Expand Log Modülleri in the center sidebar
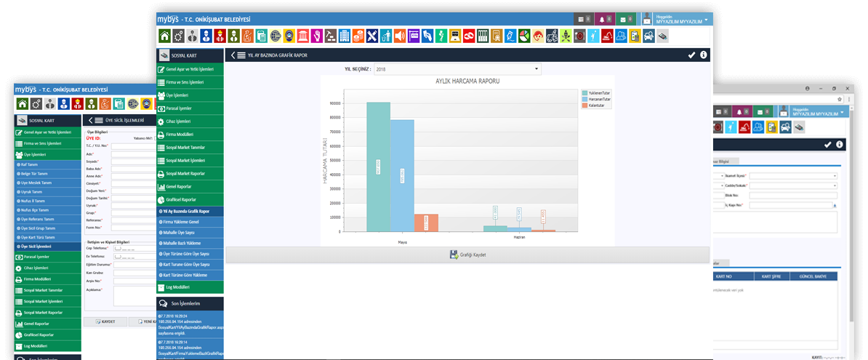The image size is (868, 360). [x=190, y=287]
